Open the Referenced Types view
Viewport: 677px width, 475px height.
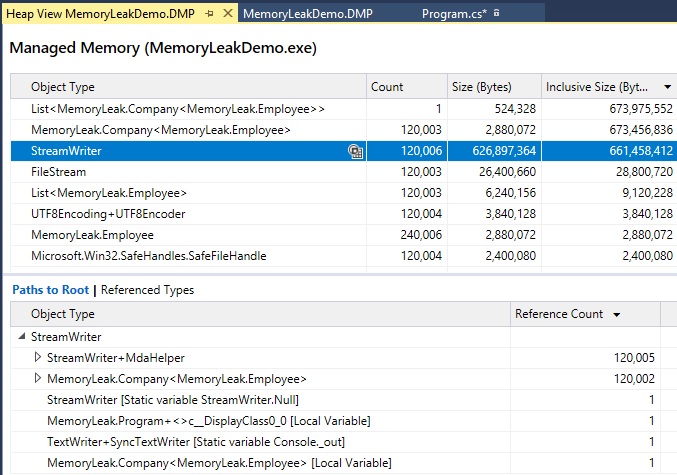click(148, 290)
